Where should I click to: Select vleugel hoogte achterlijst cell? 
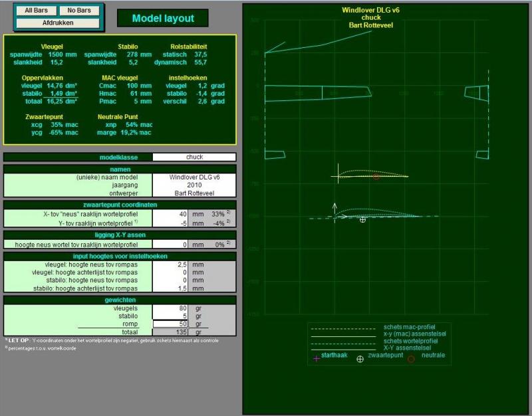[170, 272]
